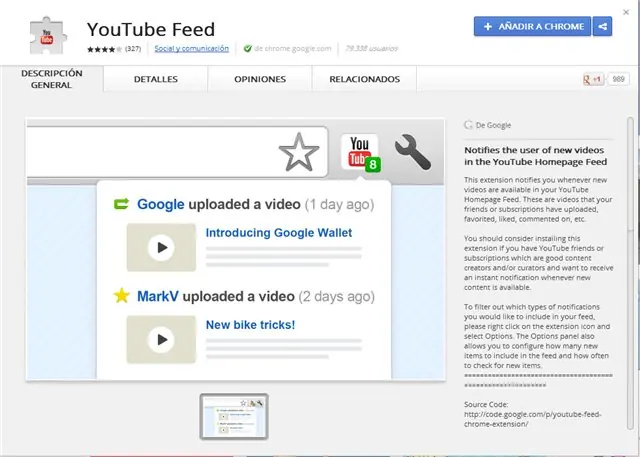640x457 pixels.
Task: Click play on New bike tricks thumbnail
Action: click(x=161, y=339)
